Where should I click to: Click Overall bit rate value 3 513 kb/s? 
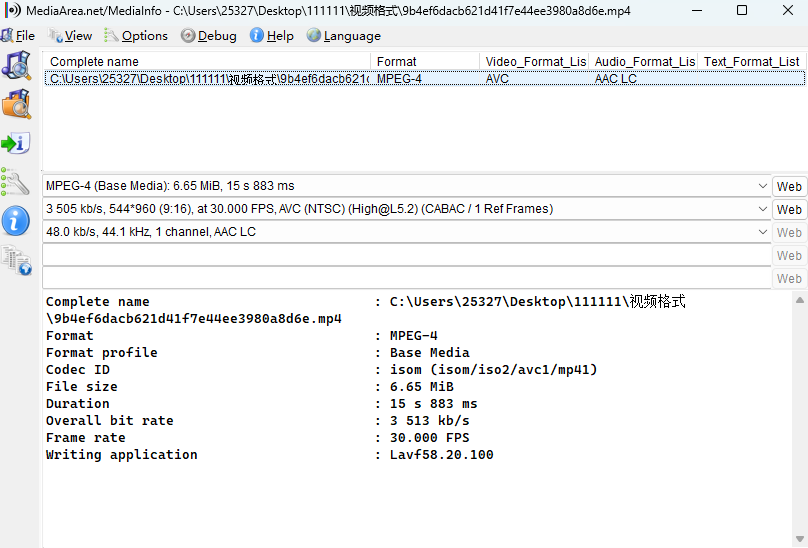coord(429,421)
